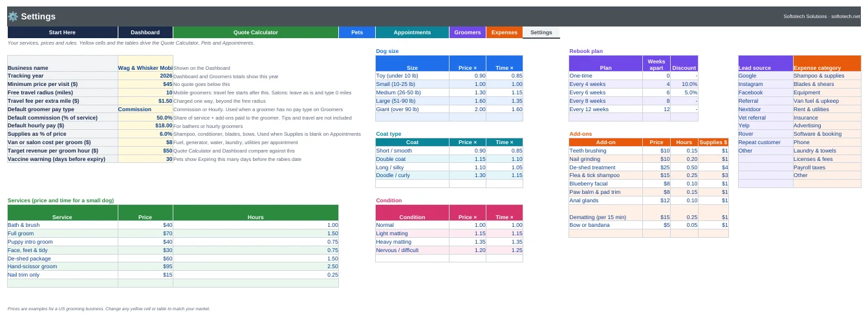The height and width of the screenshot is (318, 868).
Task: Click the Medium (26-50 lb) size row label
Action: pyautogui.click(x=412, y=92)
